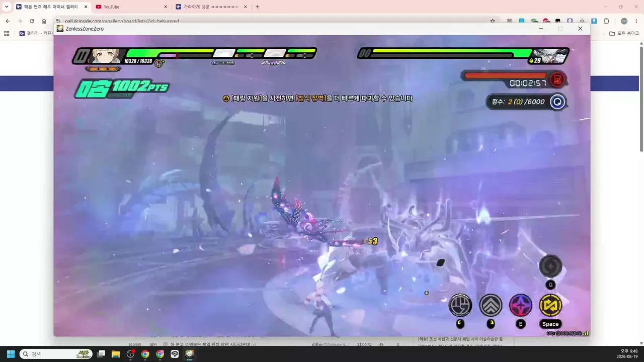This screenshot has width=644, height=362.
Task: Bookmark this page with the star icon
Action: 493,21
